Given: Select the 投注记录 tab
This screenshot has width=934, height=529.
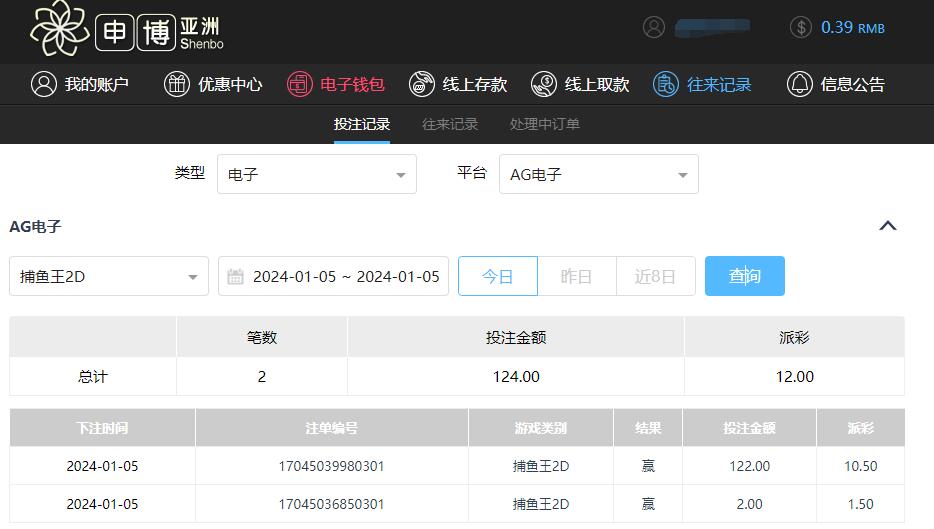Looking at the screenshot, I should pyautogui.click(x=362, y=124).
